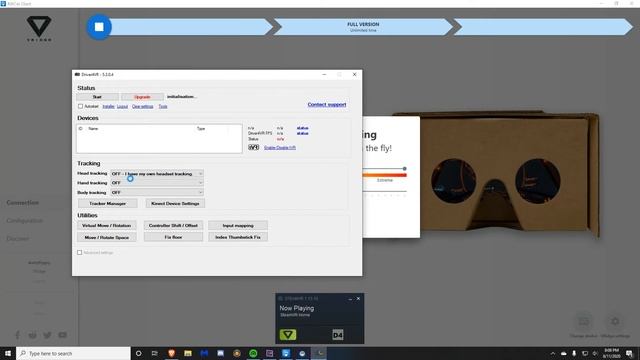Click the Devices list box
This screenshot has height=360, width=640.
click(159, 139)
